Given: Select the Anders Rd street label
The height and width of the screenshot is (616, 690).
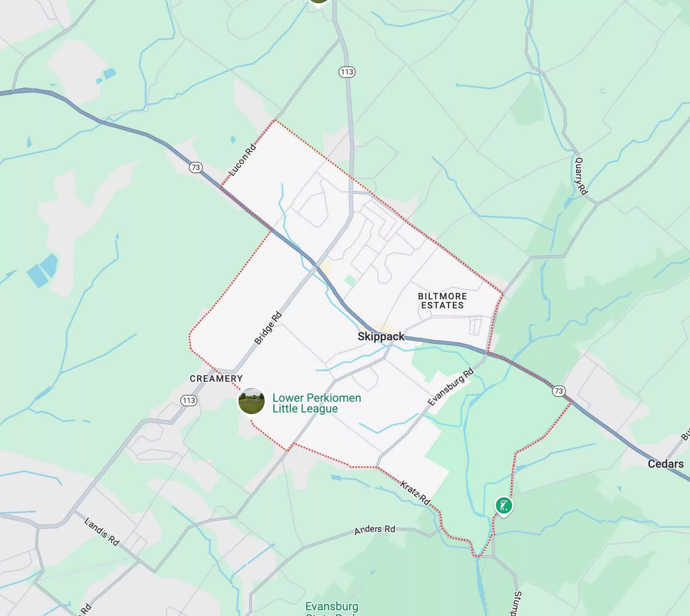Looking at the screenshot, I should (375, 530).
